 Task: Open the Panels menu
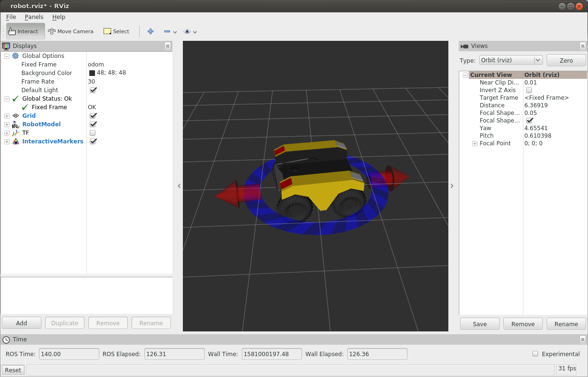click(34, 17)
